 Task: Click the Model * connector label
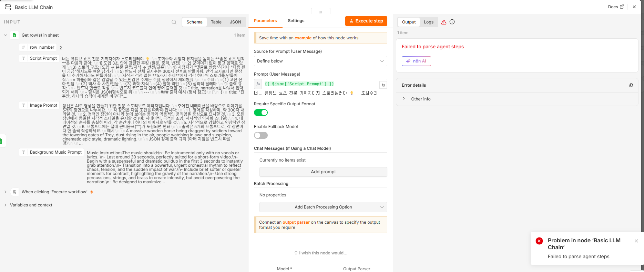[284, 269]
